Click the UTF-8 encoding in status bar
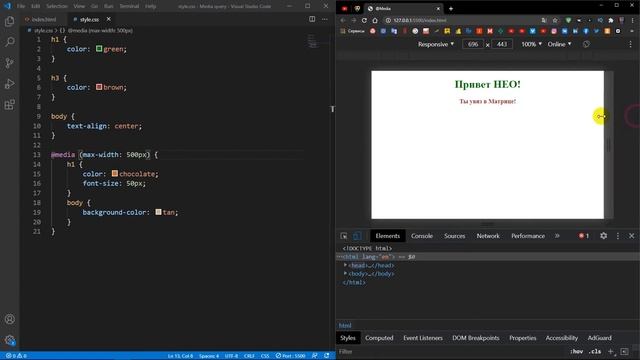The image size is (640, 360). [x=231, y=356]
